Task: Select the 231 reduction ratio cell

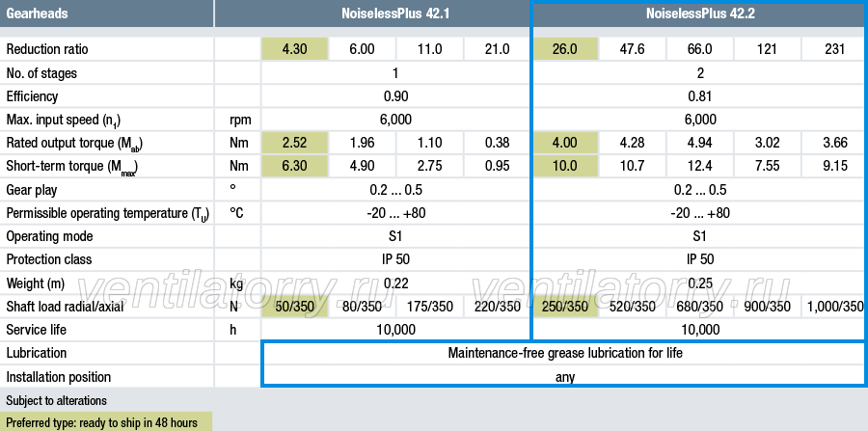Action: [835, 49]
